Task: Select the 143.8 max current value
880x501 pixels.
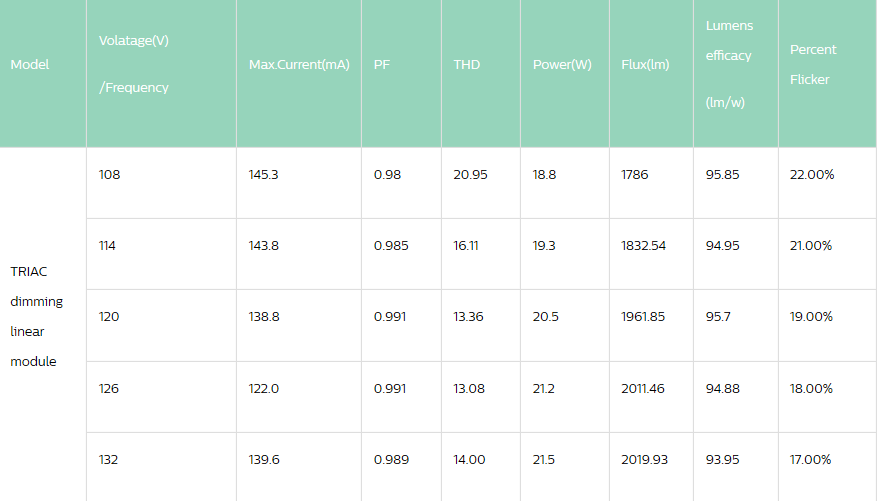Action: [264, 246]
